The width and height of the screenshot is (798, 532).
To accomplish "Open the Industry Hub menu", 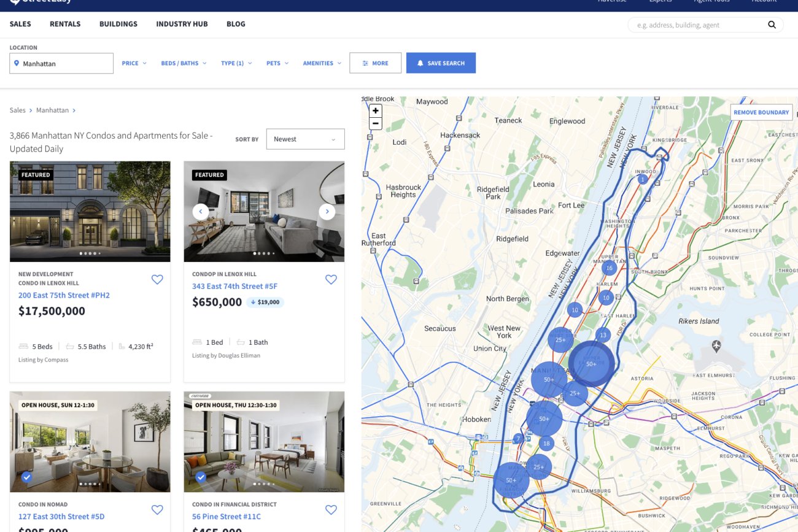I will point(182,24).
